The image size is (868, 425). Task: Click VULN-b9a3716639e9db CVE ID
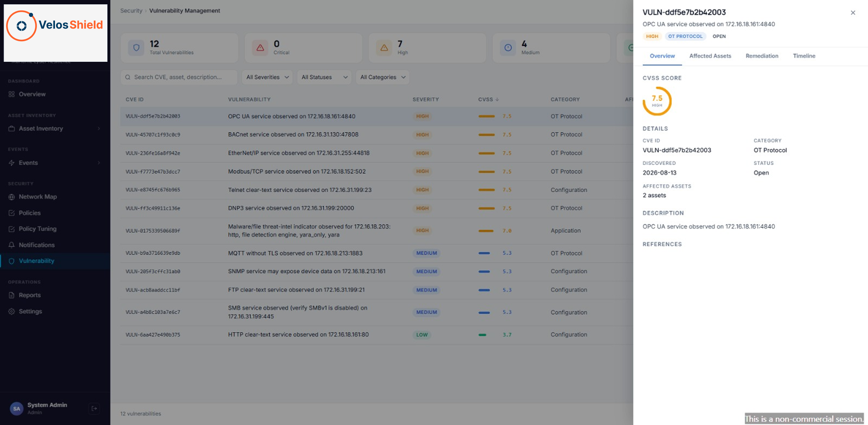pos(153,253)
